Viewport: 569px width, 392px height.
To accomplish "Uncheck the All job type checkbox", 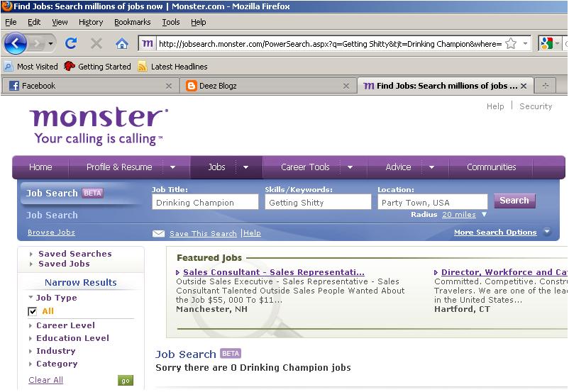I will tap(33, 311).
